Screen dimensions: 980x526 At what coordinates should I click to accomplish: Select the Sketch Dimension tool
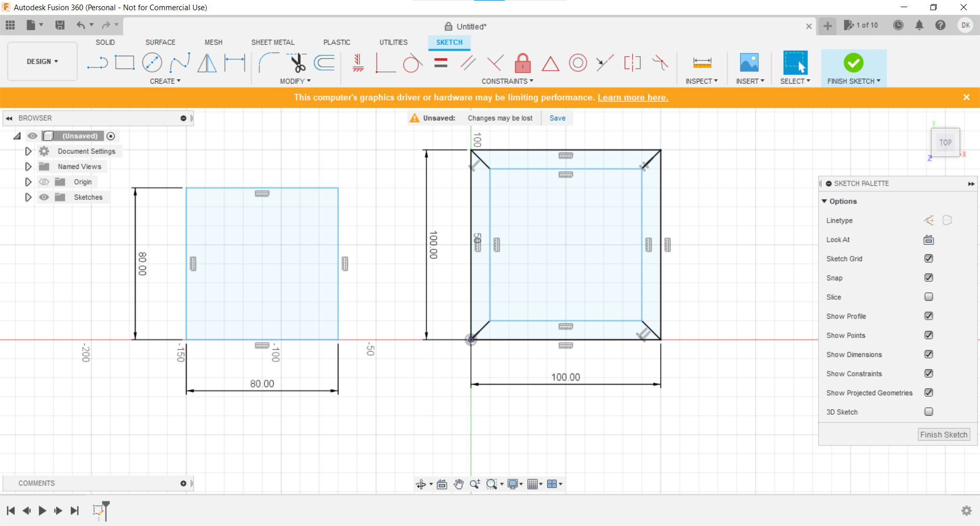click(235, 63)
